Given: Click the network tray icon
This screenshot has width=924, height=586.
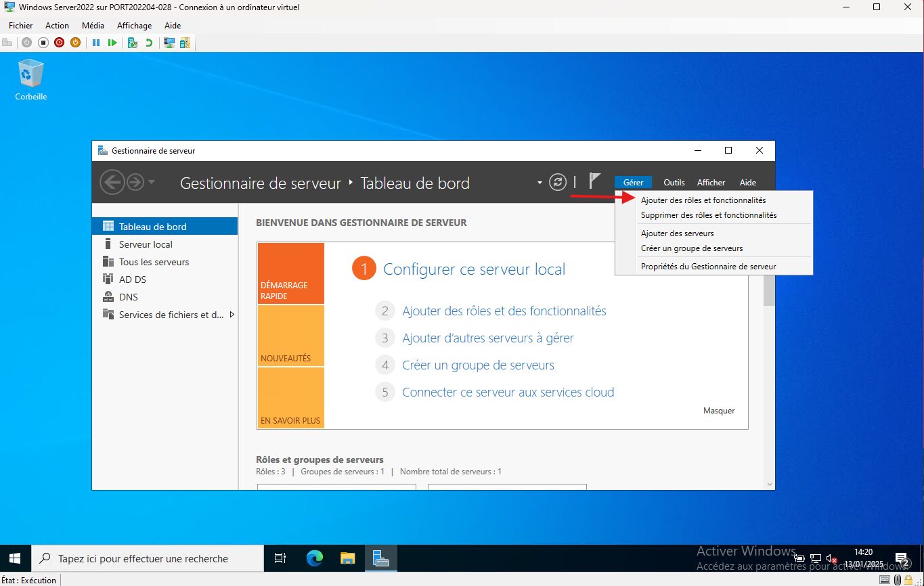Looking at the screenshot, I should 816,558.
